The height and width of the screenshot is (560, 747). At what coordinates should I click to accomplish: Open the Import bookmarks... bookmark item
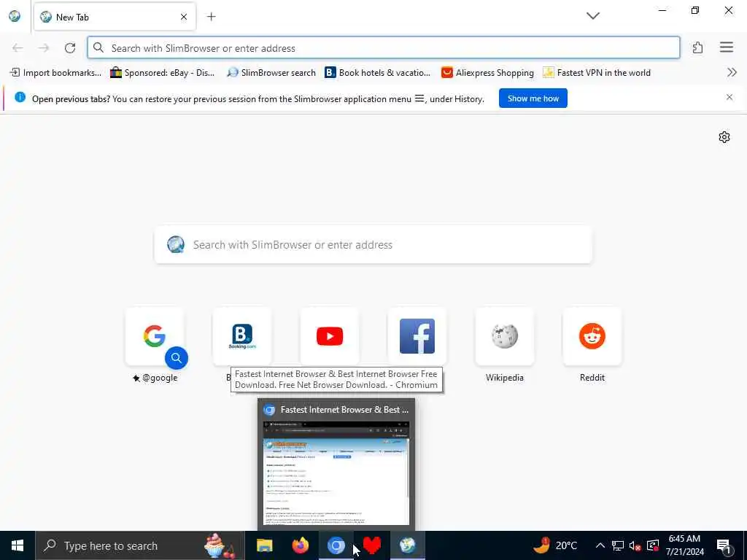(55, 73)
